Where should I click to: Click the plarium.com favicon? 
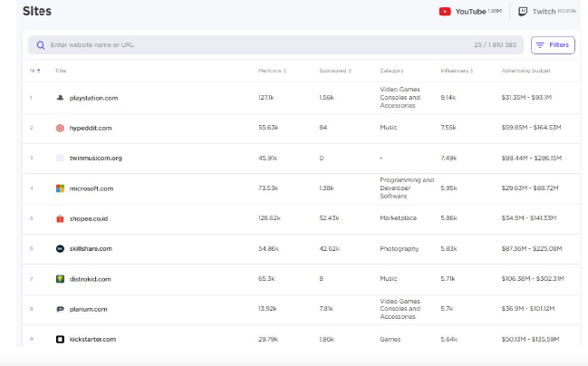point(60,309)
